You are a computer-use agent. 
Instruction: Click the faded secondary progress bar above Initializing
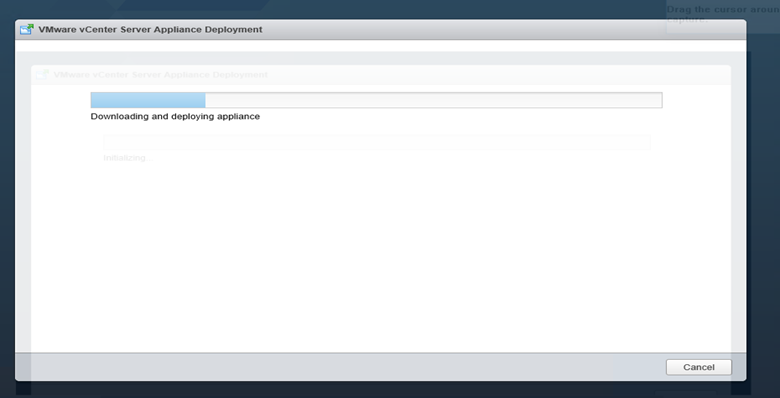(377, 142)
